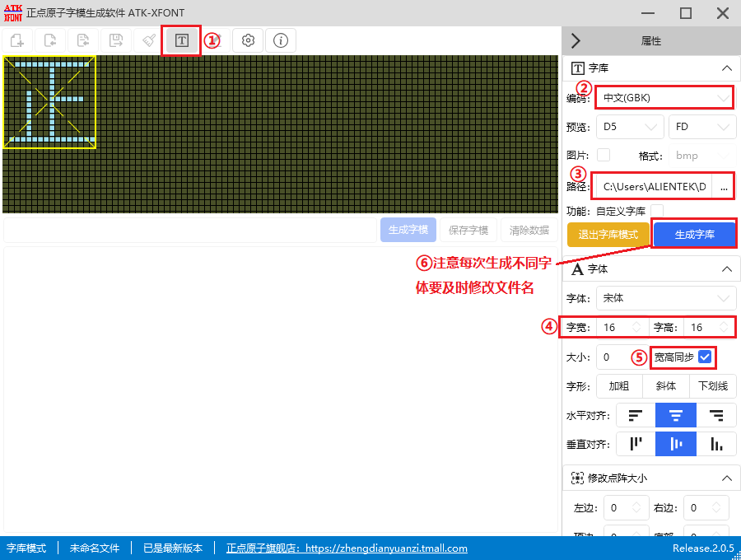Collapse the 修改点阵大小 section
The width and height of the screenshot is (741, 560).
pyautogui.click(x=725, y=478)
